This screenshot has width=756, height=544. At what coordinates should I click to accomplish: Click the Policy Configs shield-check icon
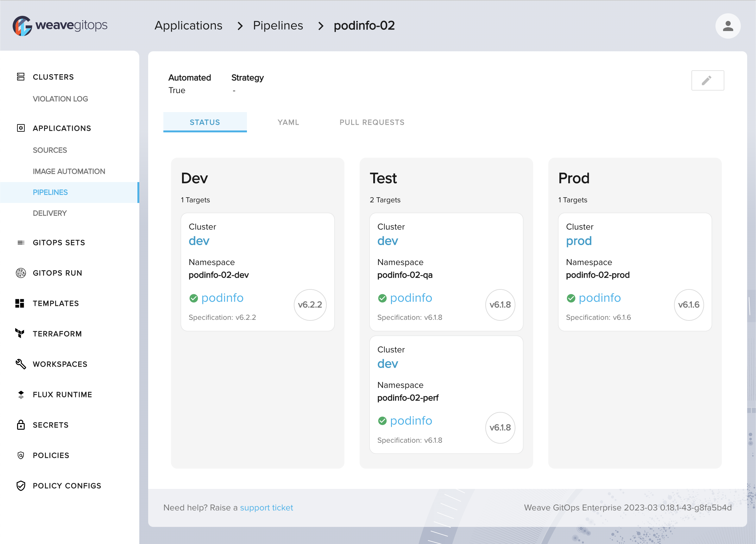click(x=21, y=485)
